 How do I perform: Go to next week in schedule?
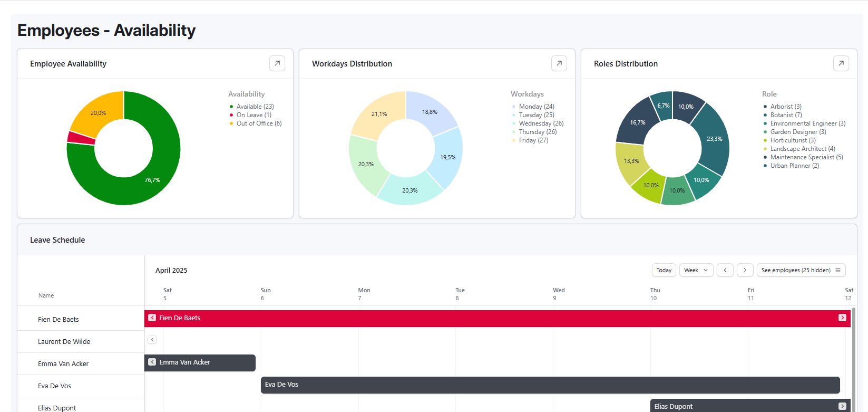coord(745,270)
